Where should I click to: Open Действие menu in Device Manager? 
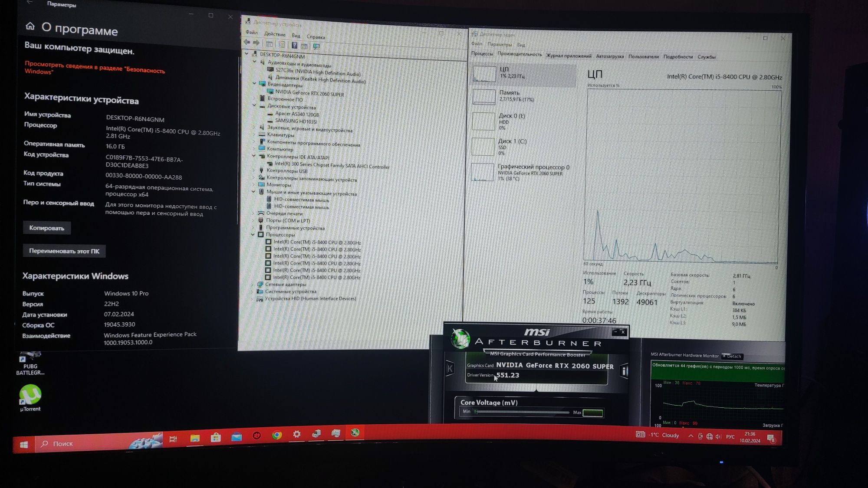pos(275,34)
